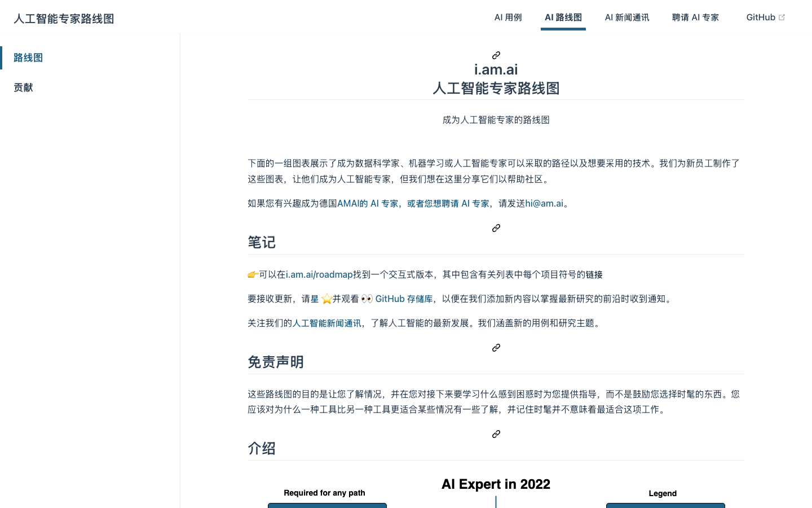812x508 pixels.
Task: Go to 聘请 AI 专家 nav item
Action: click(x=695, y=17)
